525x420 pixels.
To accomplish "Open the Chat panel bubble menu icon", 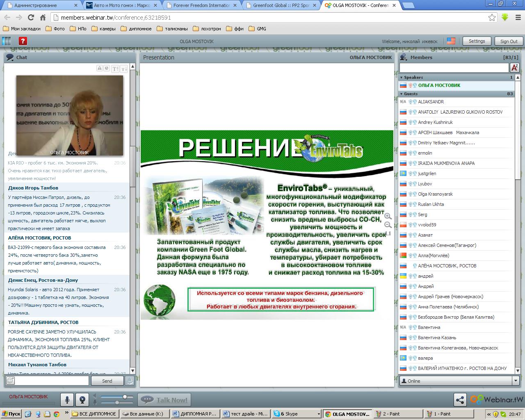I will (10, 57).
